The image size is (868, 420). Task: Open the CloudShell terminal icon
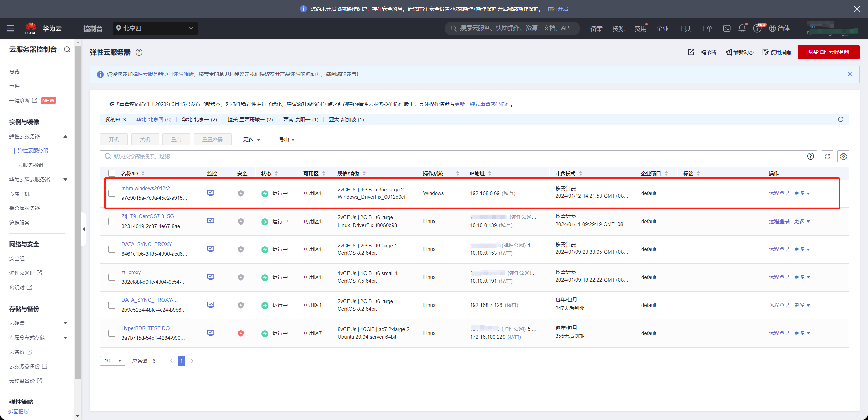[727, 28]
